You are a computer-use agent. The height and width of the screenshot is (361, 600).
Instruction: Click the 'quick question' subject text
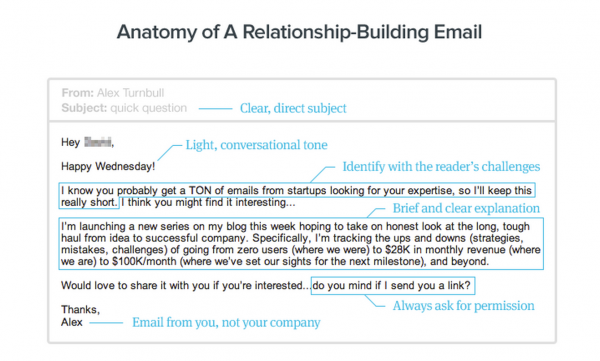click(148, 108)
